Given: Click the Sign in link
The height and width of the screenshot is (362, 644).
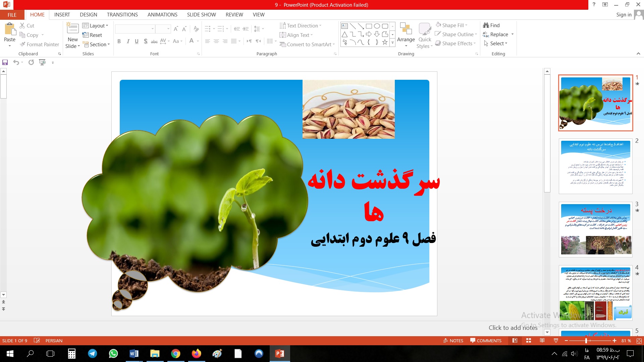Looking at the screenshot, I should click(x=624, y=15).
